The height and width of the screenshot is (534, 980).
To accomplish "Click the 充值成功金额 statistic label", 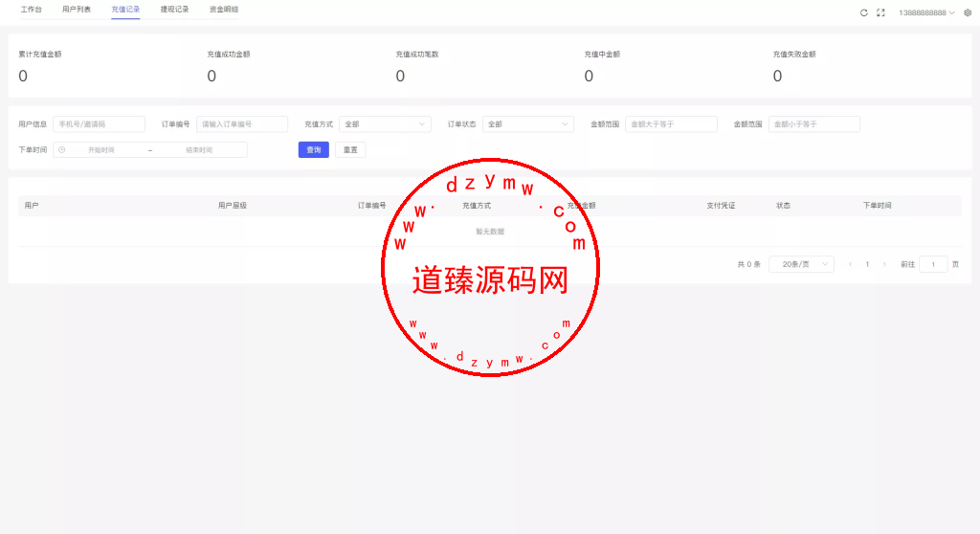I will [x=229, y=55].
